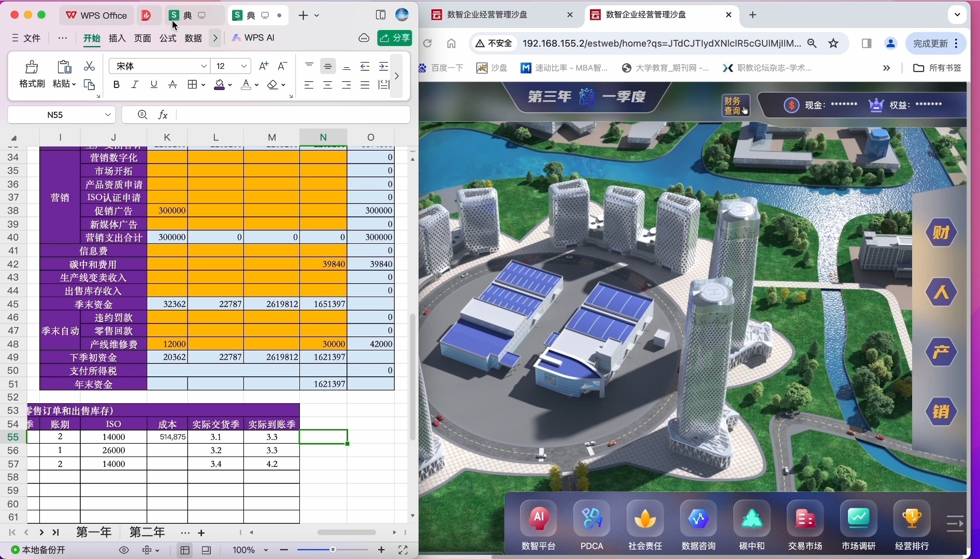Toggle bold formatting
Screen dimensions: 980x559
(117, 84)
